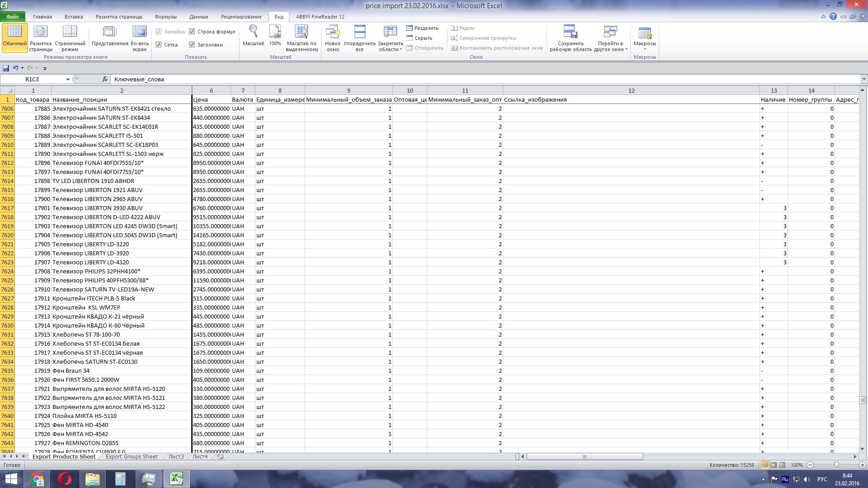Switch to the Вставка insert tab
The height and width of the screenshot is (488, 868).
[74, 17]
